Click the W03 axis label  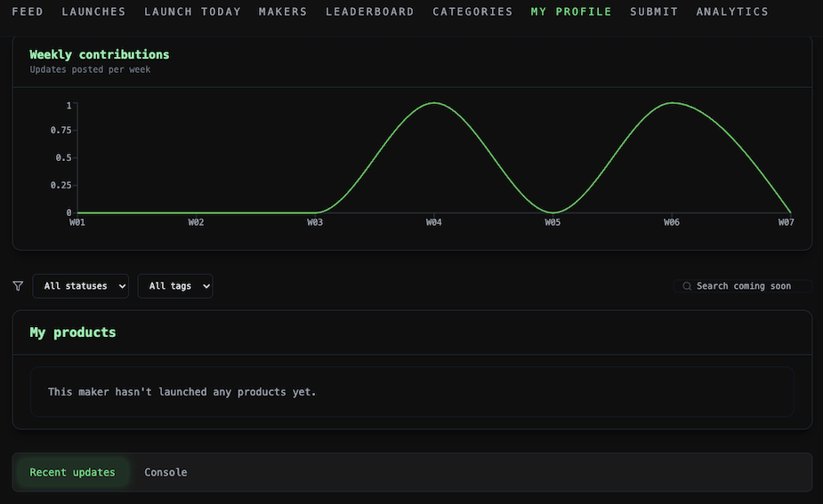click(315, 222)
